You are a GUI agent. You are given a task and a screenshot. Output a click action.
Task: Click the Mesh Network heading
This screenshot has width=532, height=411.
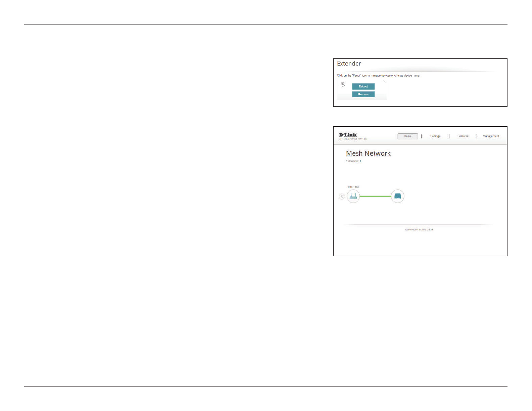[x=368, y=153]
